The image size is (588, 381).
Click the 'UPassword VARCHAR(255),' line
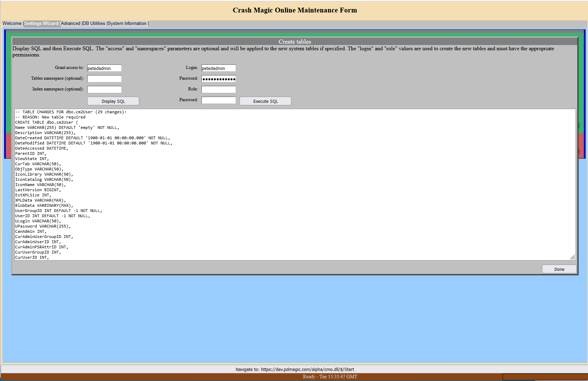pos(43,226)
